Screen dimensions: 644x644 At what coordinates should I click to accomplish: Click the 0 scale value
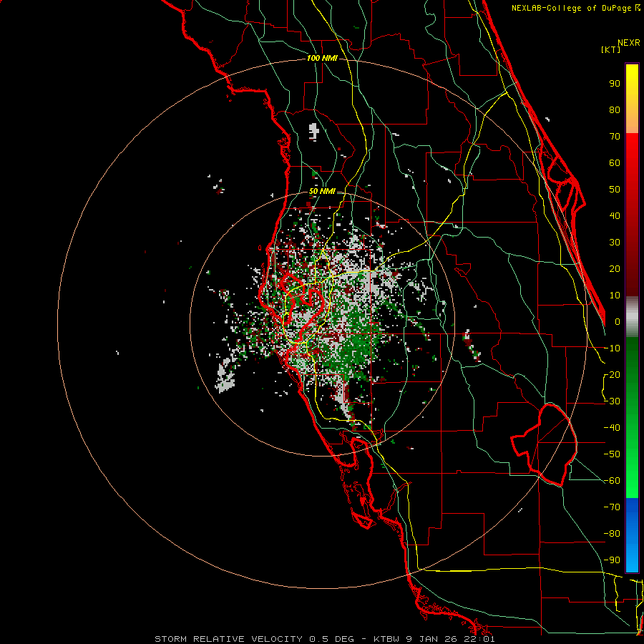[x=617, y=321]
